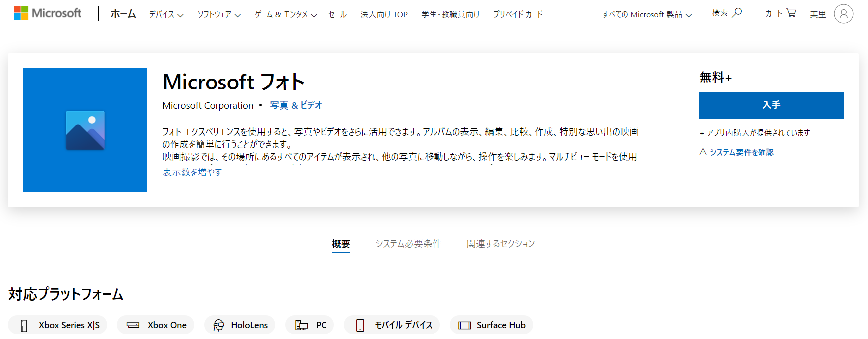Switch to the 関連するセクション tab

pos(500,243)
